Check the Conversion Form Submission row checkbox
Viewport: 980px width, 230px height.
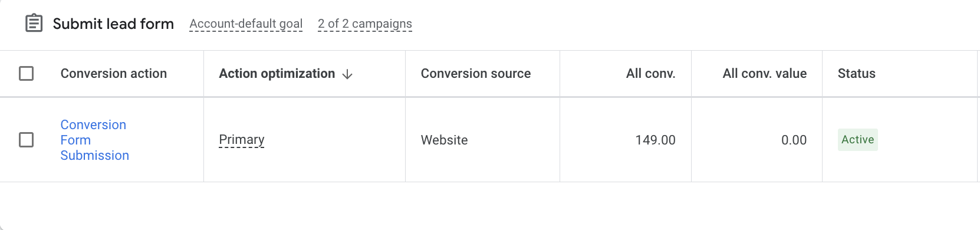(x=26, y=140)
